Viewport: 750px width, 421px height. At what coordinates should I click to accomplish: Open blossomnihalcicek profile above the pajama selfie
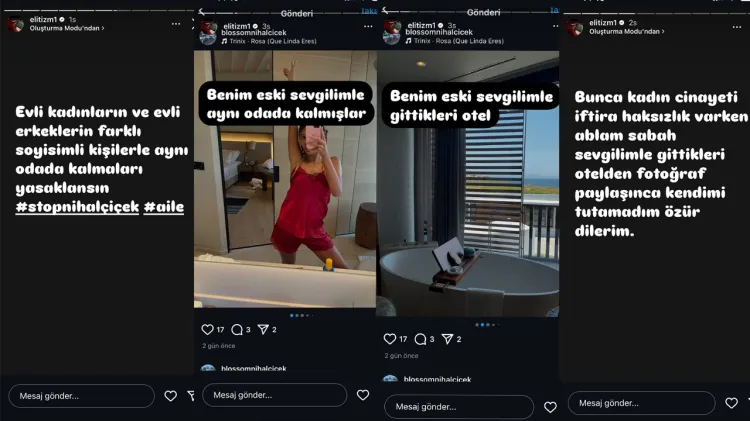(x=254, y=33)
